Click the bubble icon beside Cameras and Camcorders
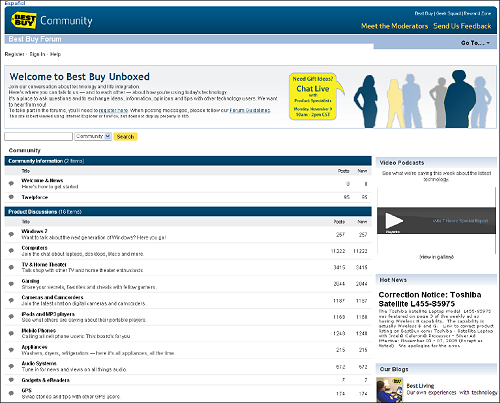This screenshot has height=403, width=500. pos(11,300)
